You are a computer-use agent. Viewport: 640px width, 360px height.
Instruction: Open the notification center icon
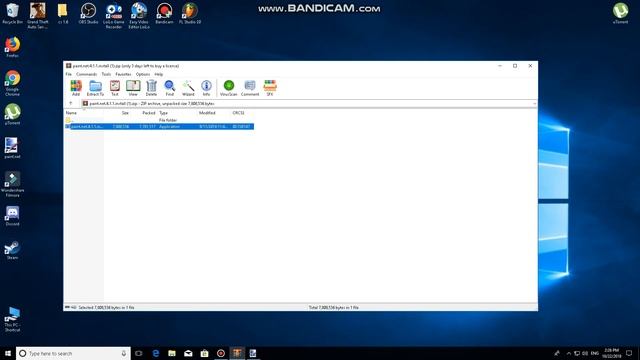[629, 353]
